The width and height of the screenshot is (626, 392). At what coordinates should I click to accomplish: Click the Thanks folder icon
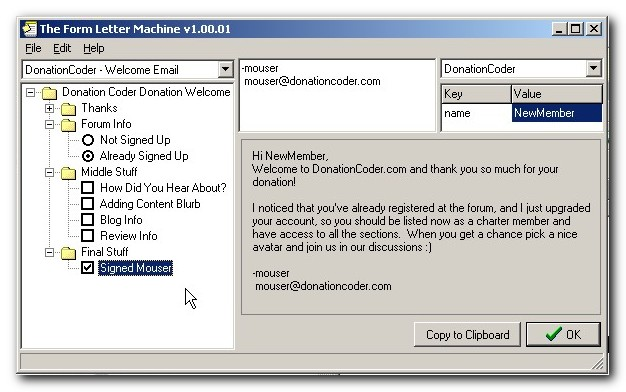click(x=69, y=109)
